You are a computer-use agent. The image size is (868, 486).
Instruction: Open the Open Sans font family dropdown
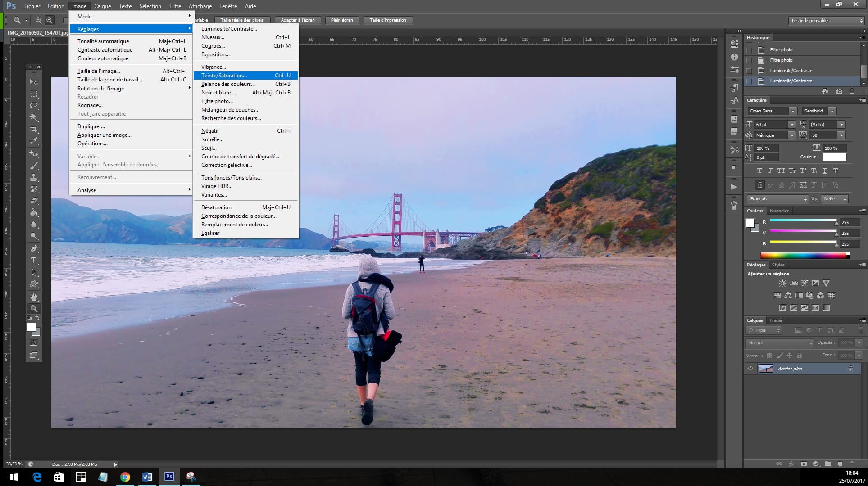click(792, 111)
